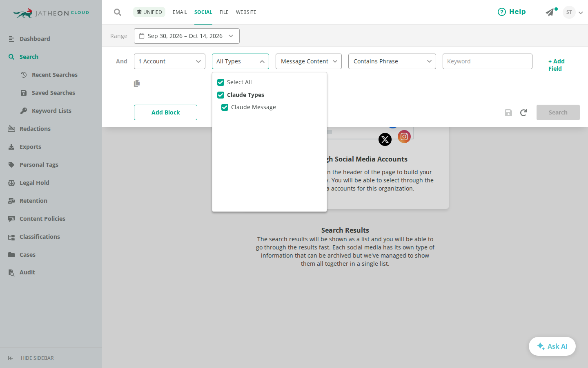Click the Keyword input field
The height and width of the screenshot is (368, 588).
pyautogui.click(x=488, y=61)
